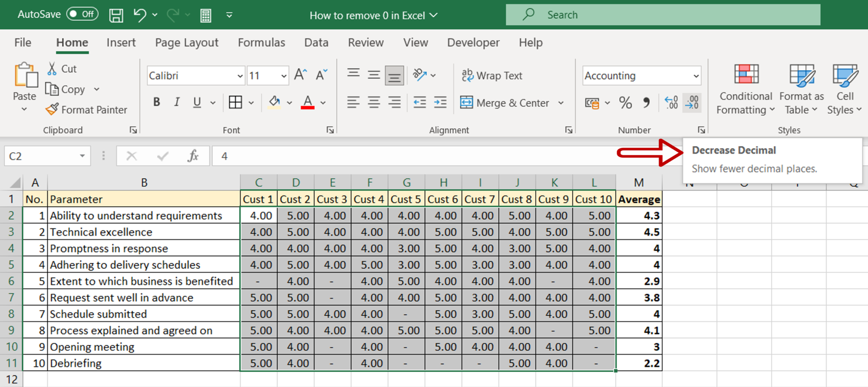Click the Increase Decimal icon
Screen dimensions: 868x387
tap(671, 103)
